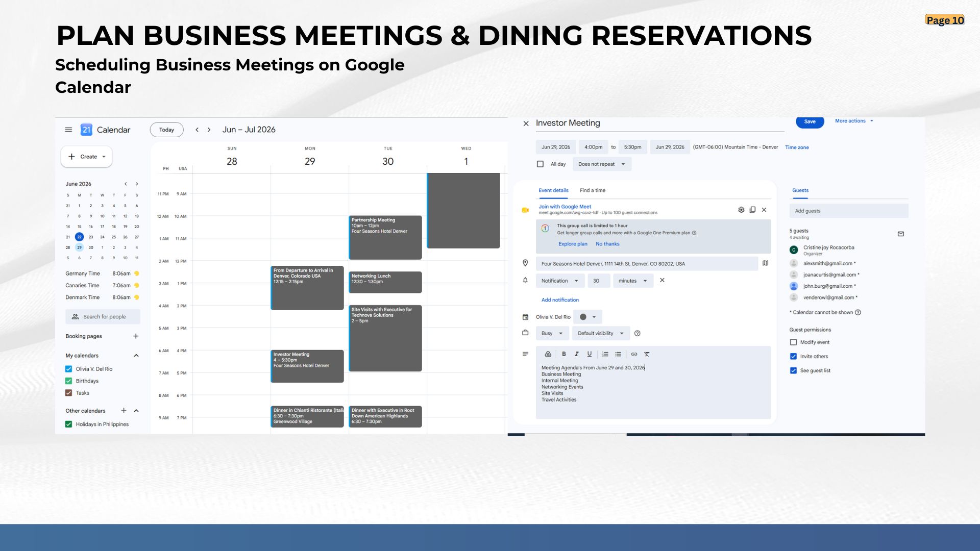Show previous month in June 2026 mini calendar
Viewport: 980px width, 551px height.
tap(126, 184)
